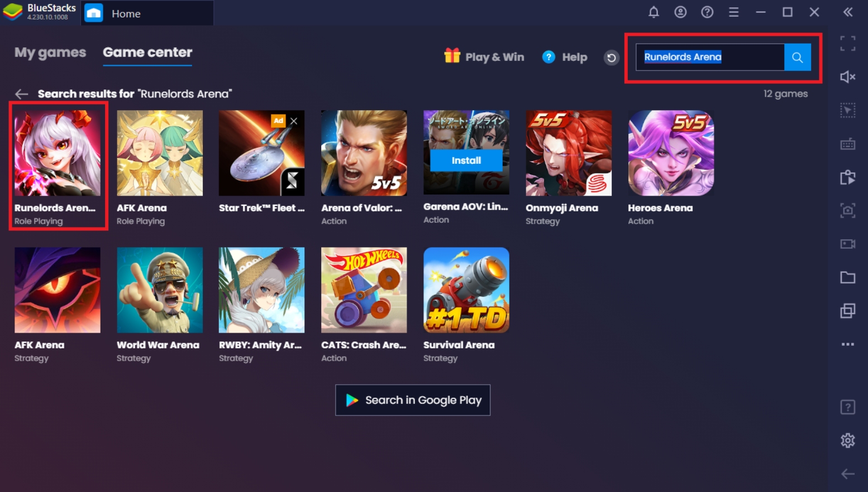
Task: Minimize the BlueStacks window
Action: [761, 12]
